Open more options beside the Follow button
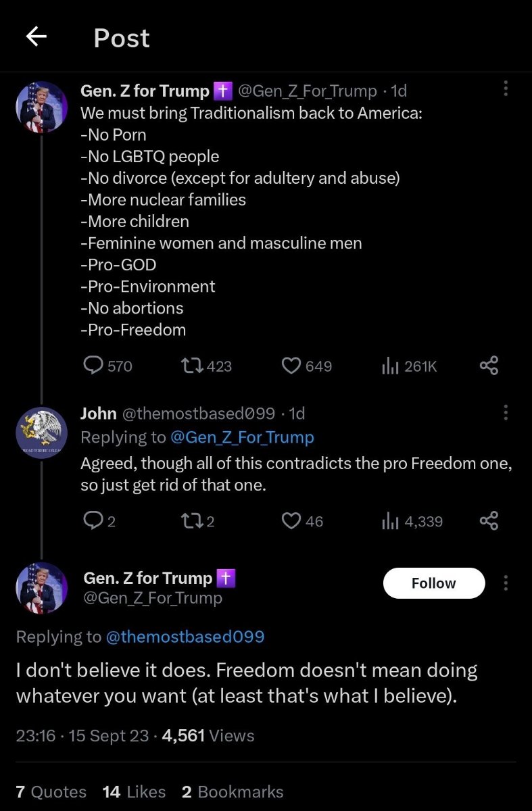Image resolution: width=532 pixels, height=811 pixels. 506,583
